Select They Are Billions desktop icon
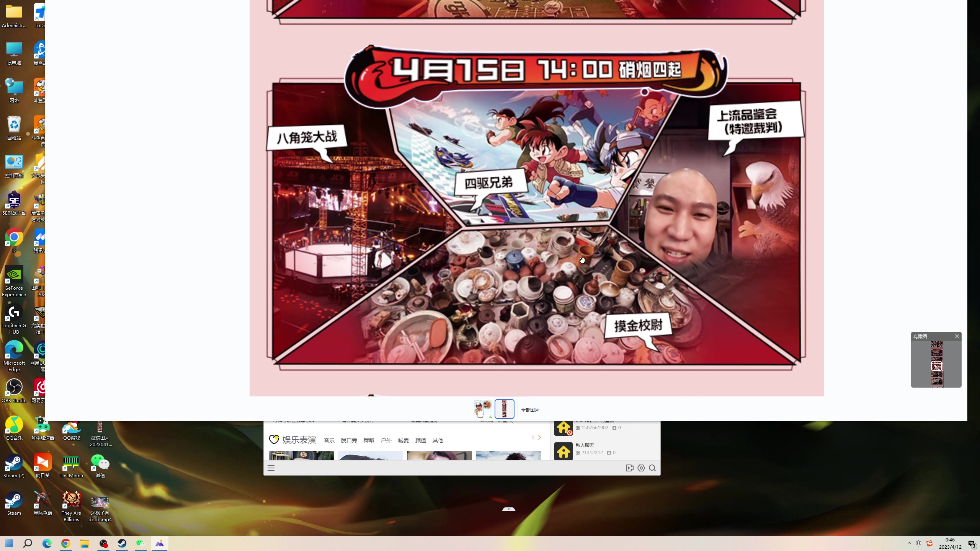Screen dimensions: 980x551 pos(72,507)
